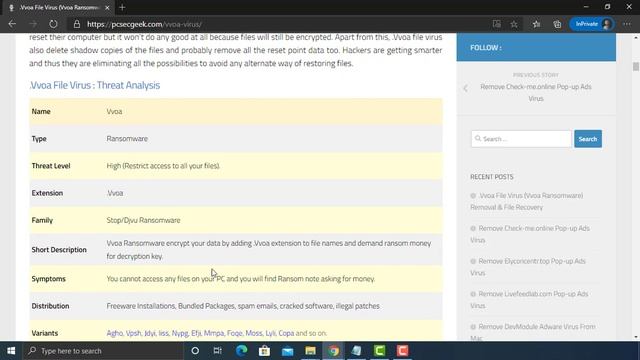640x360 pixels.
Task: Open browser Settings and more menu
Action: click(627, 24)
